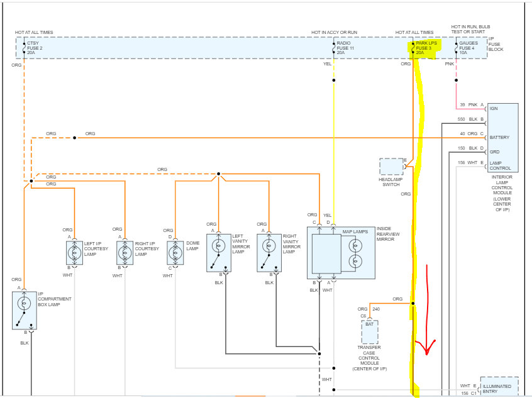532x398 pixels.
Task: Click the DOME LAMP label
Action: tap(192, 246)
